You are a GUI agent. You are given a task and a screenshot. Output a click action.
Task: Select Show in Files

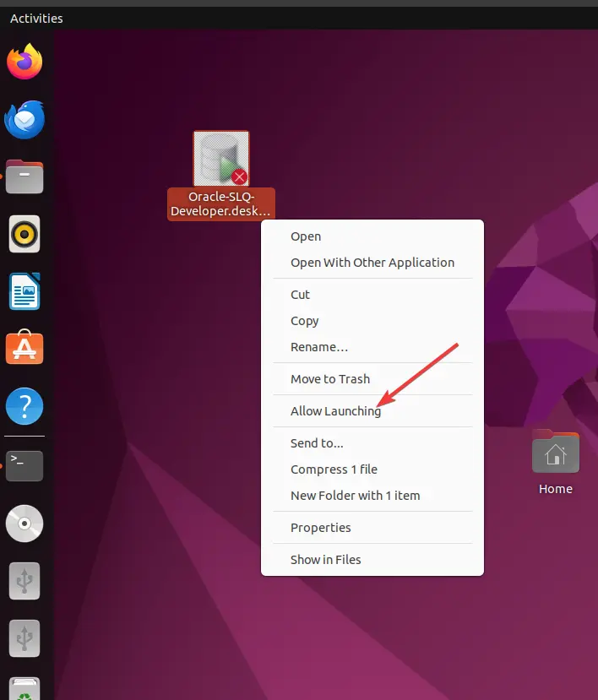click(372, 560)
